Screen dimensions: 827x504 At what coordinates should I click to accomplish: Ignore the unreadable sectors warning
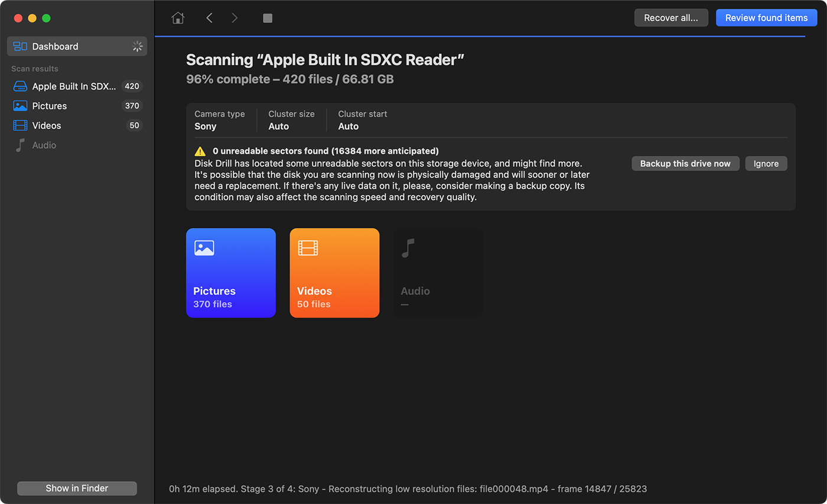(766, 163)
